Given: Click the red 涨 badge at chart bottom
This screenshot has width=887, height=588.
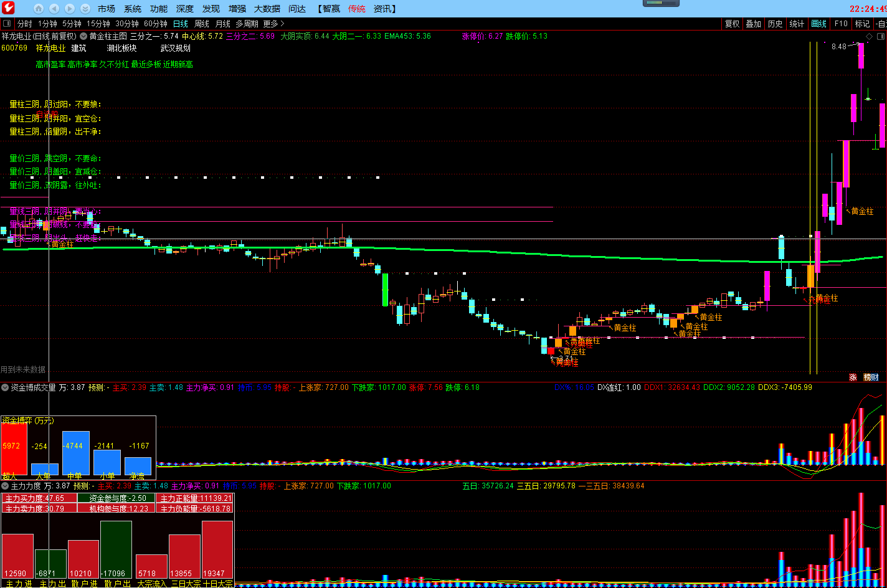Looking at the screenshot, I should (853, 377).
